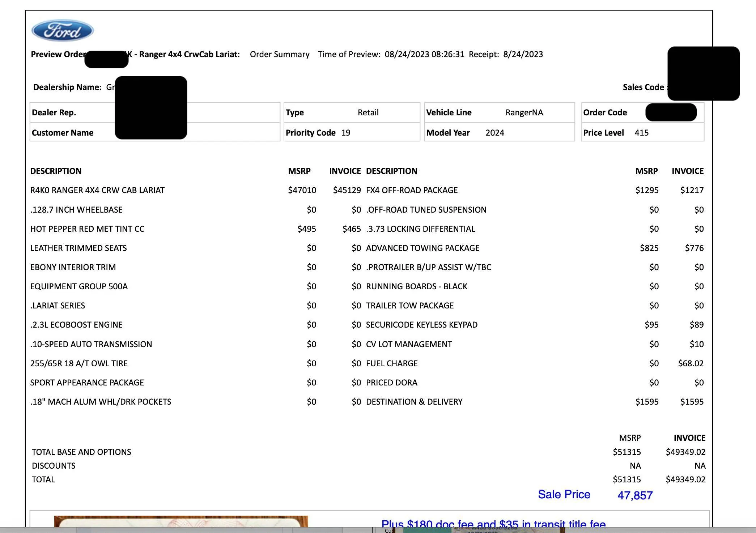Click the total base MSRP '$51315'

(627, 452)
